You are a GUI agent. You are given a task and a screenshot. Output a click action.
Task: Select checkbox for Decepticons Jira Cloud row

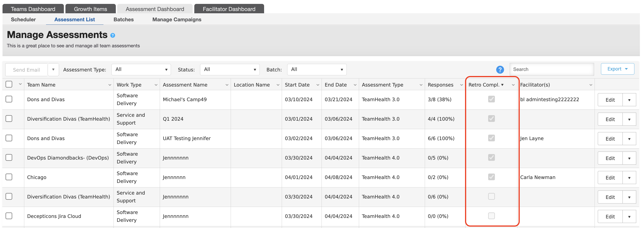coord(9,216)
